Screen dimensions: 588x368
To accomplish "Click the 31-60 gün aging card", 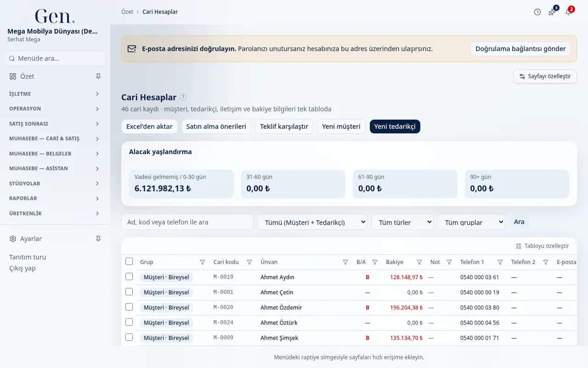I will 293,184.
